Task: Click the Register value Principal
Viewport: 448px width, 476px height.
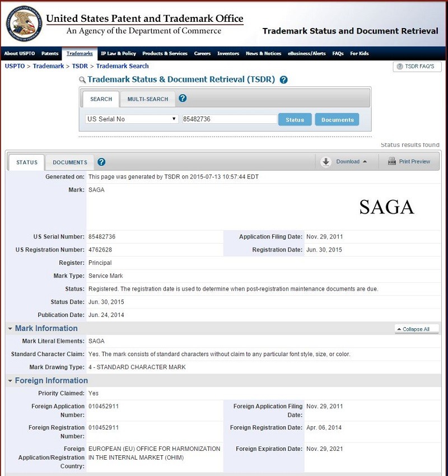Action: [100, 263]
